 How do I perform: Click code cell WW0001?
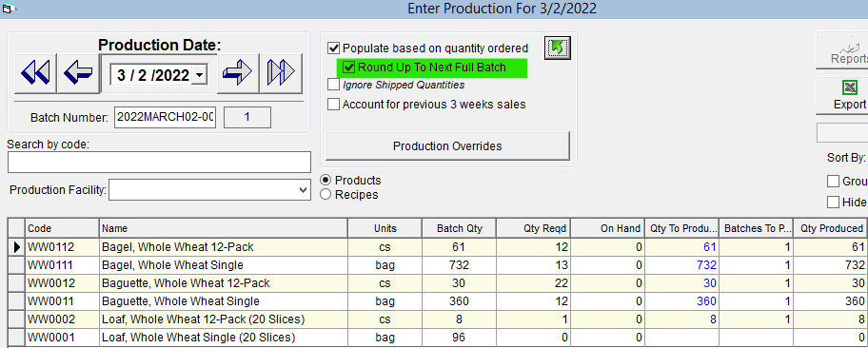[x=62, y=338]
